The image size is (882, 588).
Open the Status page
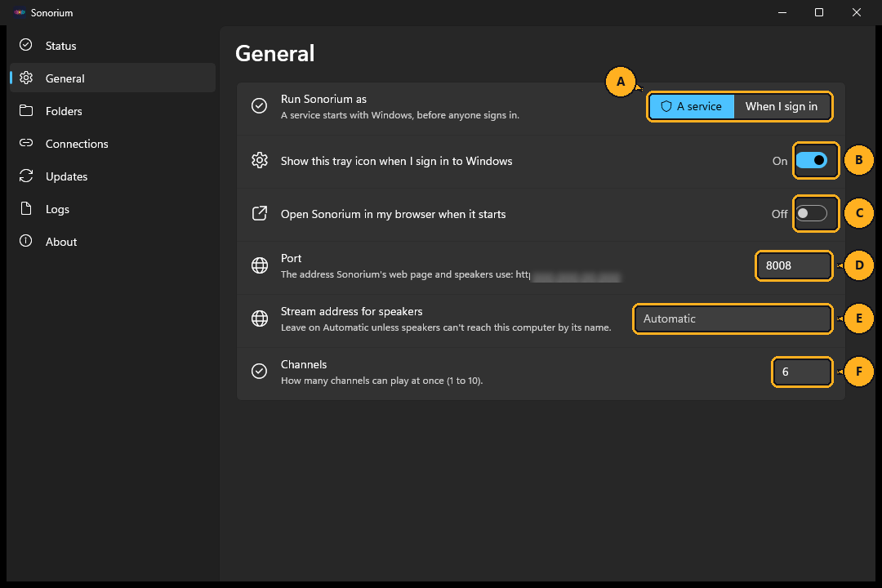[x=113, y=46]
